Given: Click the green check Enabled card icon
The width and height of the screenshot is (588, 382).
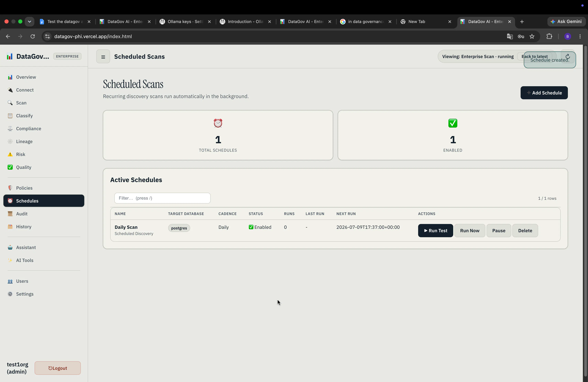Looking at the screenshot, I should [x=453, y=123].
